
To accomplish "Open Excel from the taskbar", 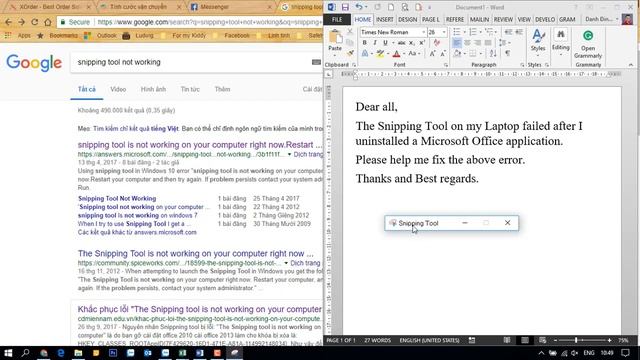I will coord(182,353).
